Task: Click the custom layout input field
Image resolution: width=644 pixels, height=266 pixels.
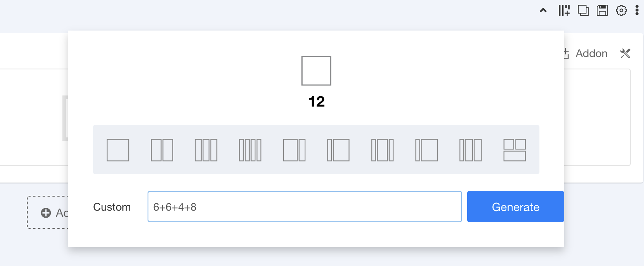Action: pyautogui.click(x=305, y=207)
